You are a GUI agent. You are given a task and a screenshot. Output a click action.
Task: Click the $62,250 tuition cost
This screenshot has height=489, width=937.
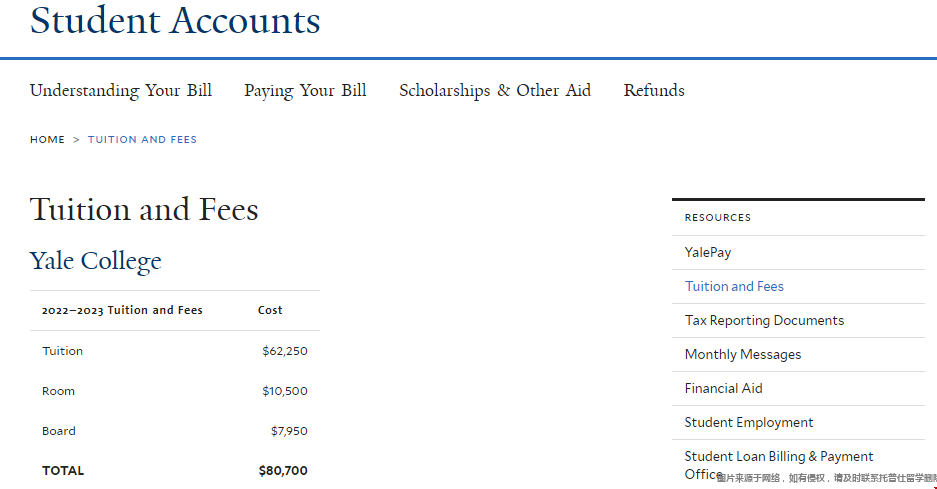(285, 351)
